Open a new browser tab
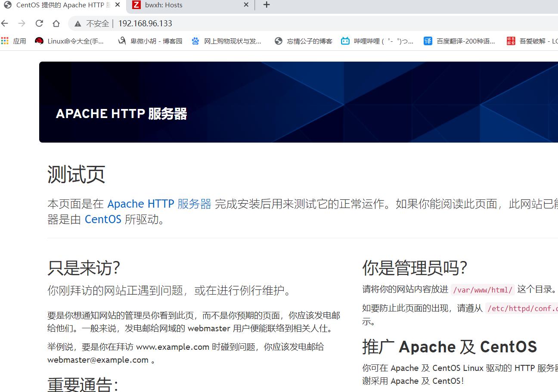This screenshot has height=392, width=558. pyautogui.click(x=267, y=5)
